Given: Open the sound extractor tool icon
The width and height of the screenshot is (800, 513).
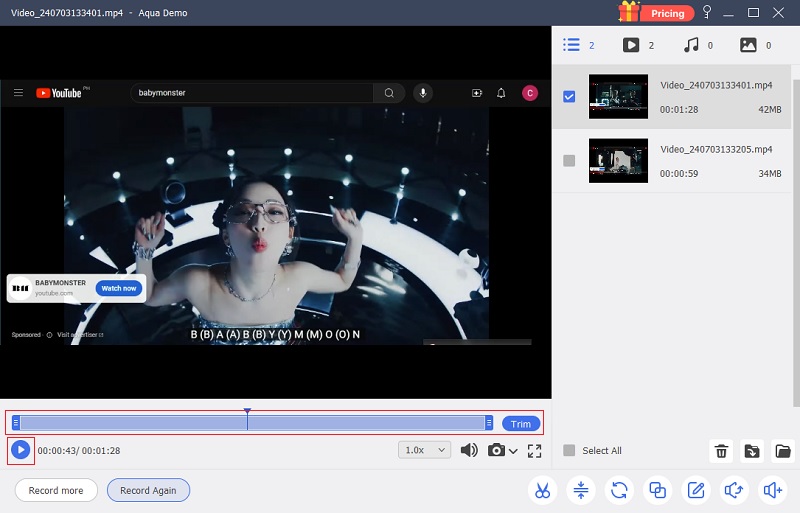Looking at the screenshot, I should pyautogui.click(x=734, y=490).
